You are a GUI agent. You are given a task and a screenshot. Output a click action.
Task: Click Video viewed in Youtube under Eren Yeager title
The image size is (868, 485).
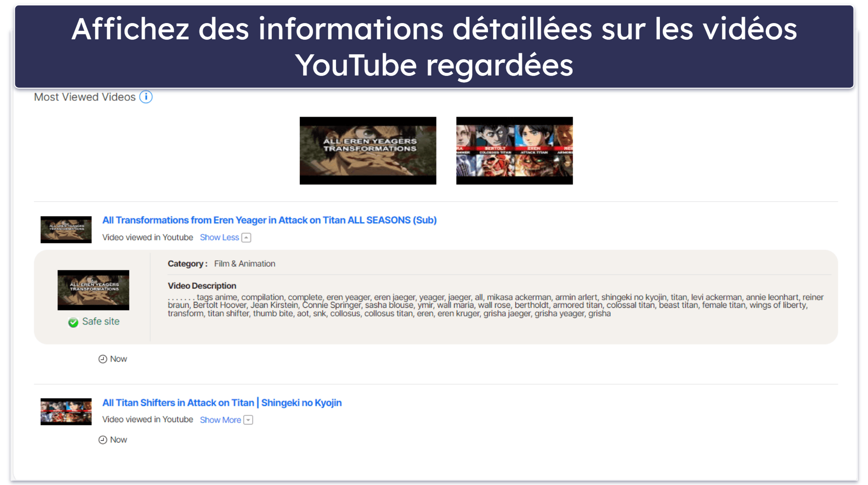147,237
